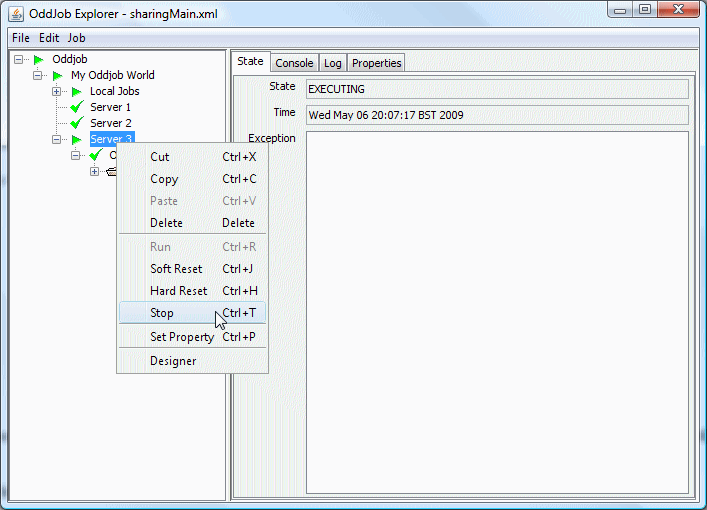
Task: Collapse the Server 3 tree node
Action: point(57,139)
